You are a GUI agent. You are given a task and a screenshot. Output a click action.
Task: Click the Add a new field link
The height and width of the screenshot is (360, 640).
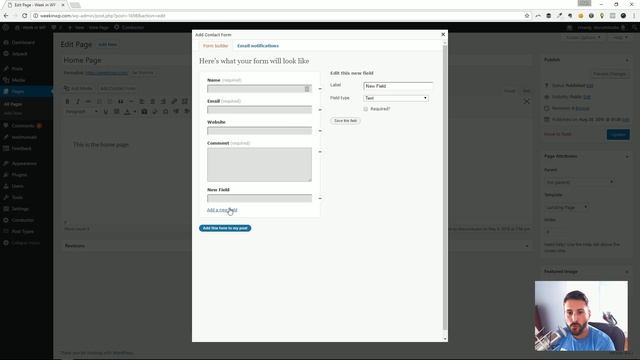click(x=222, y=210)
